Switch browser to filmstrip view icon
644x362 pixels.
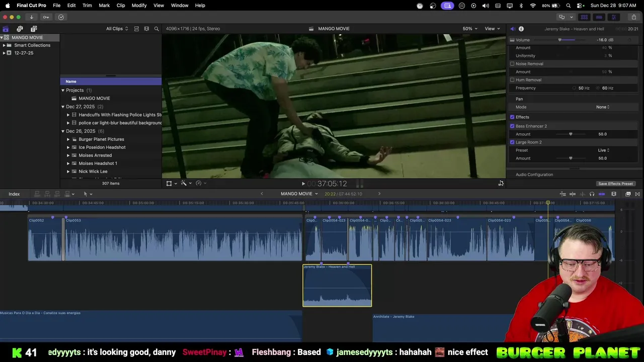click(146, 29)
